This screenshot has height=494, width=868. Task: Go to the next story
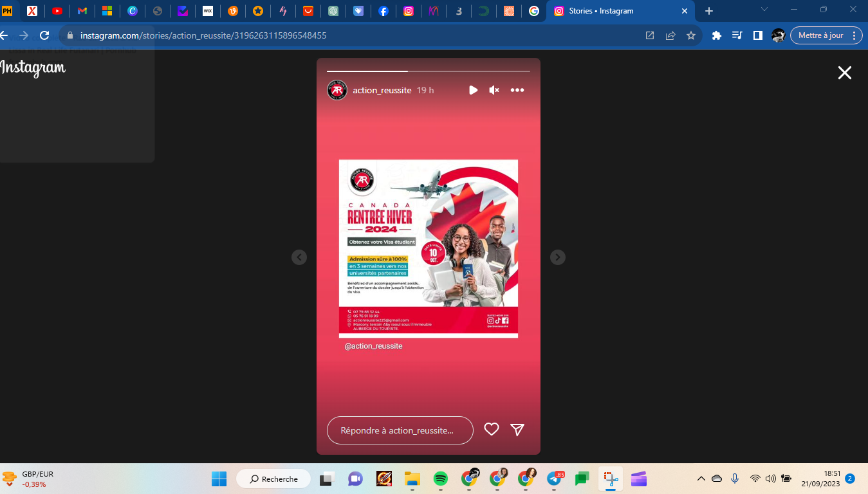557,257
